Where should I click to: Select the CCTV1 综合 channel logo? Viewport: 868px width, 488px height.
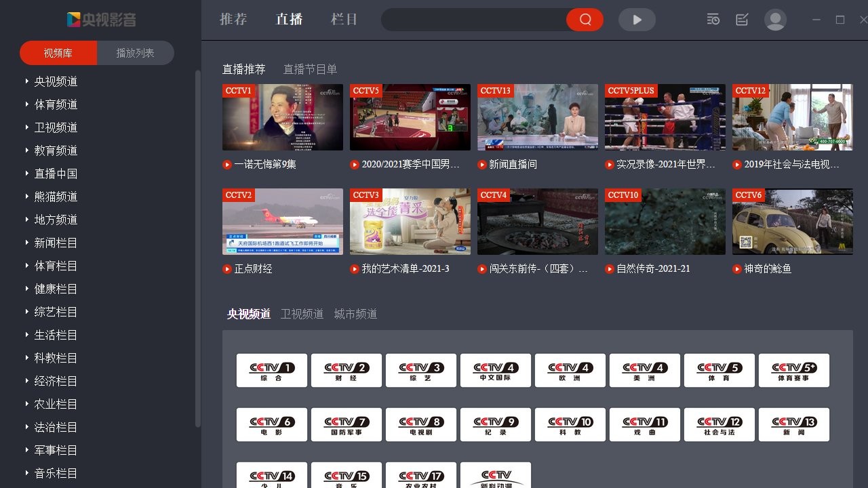pos(271,370)
